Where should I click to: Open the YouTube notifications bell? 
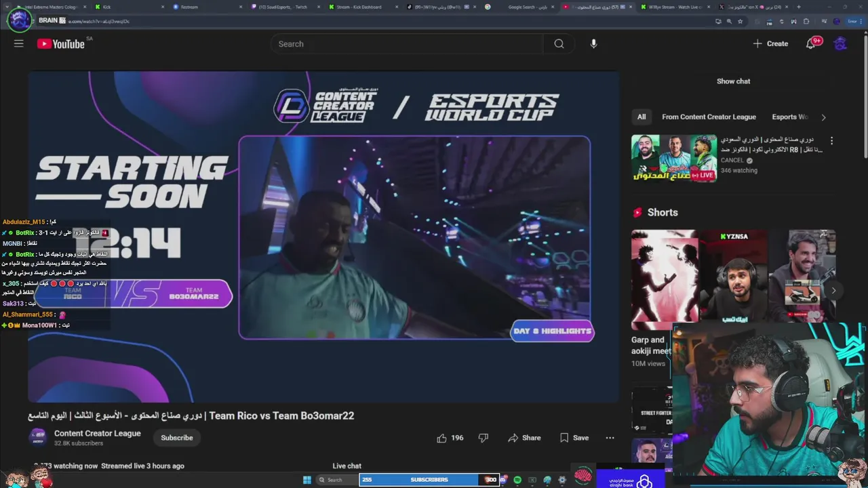tap(811, 43)
